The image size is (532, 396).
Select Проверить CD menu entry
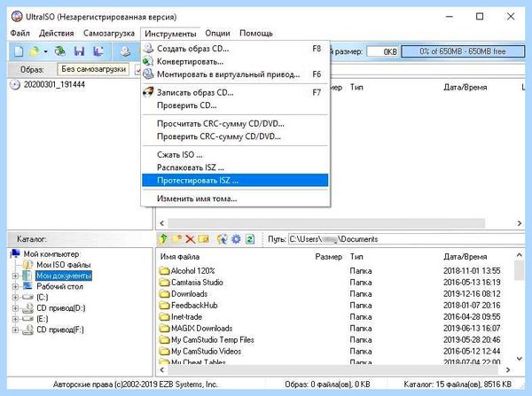235,105
